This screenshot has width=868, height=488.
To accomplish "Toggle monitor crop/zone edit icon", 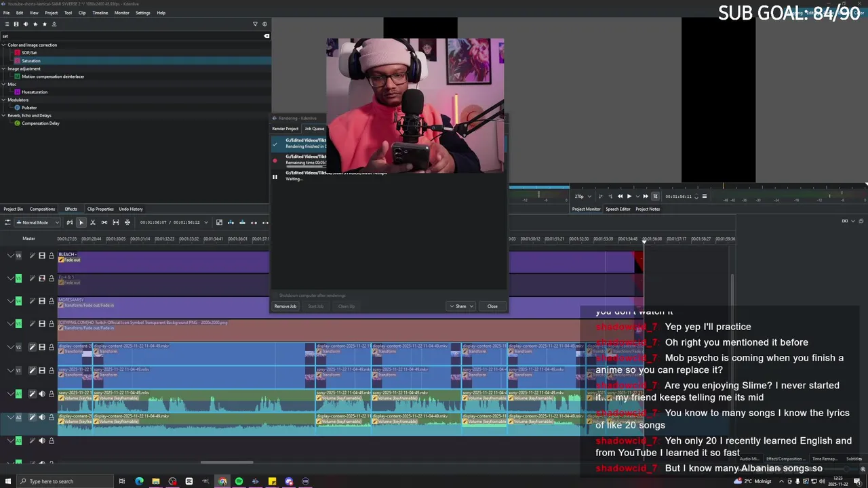I will pyautogui.click(x=655, y=197).
